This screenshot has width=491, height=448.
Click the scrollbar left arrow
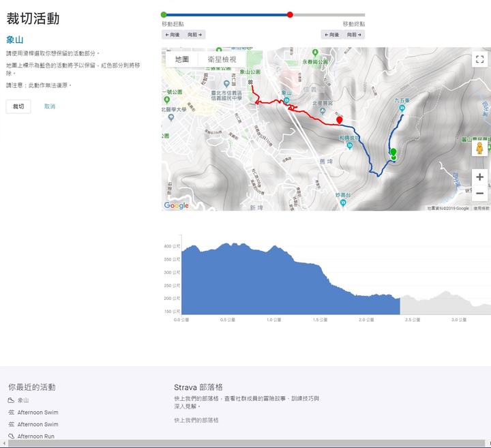click(x=4, y=443)
